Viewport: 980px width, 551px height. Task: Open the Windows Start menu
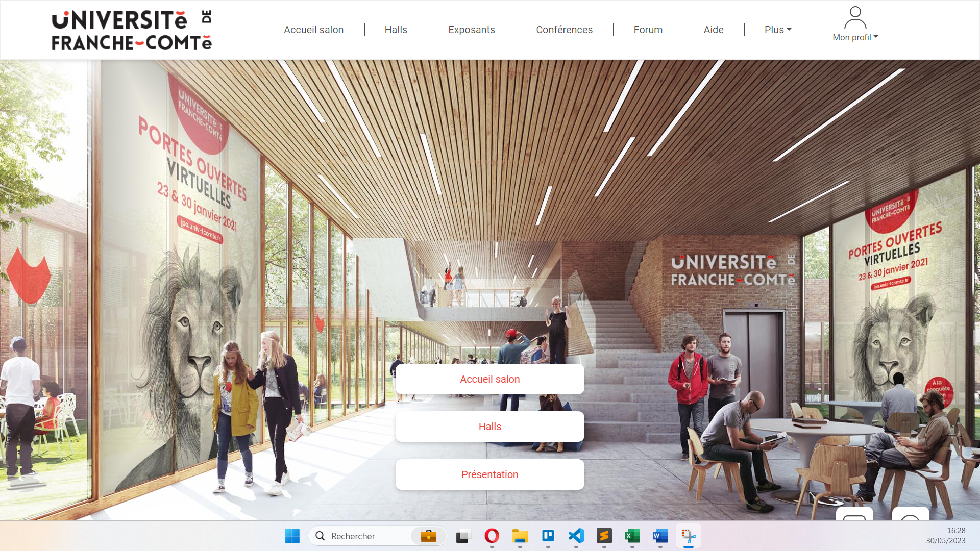pos(292,536)
